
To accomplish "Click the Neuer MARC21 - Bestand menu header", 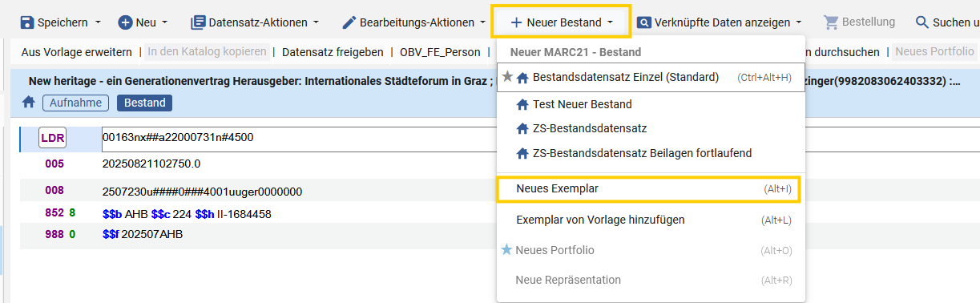I will pos(575,52).
